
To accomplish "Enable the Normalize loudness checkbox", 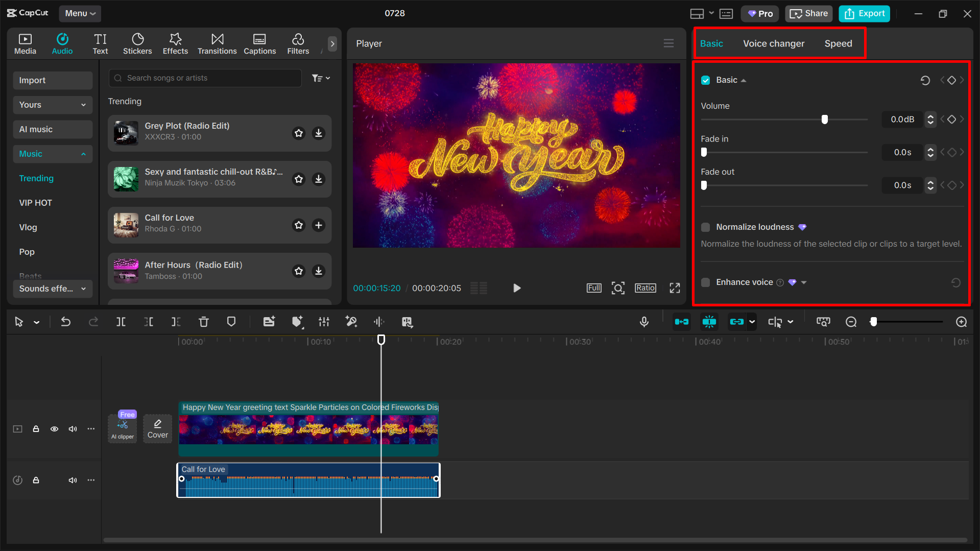I will [x=705, y=227].
